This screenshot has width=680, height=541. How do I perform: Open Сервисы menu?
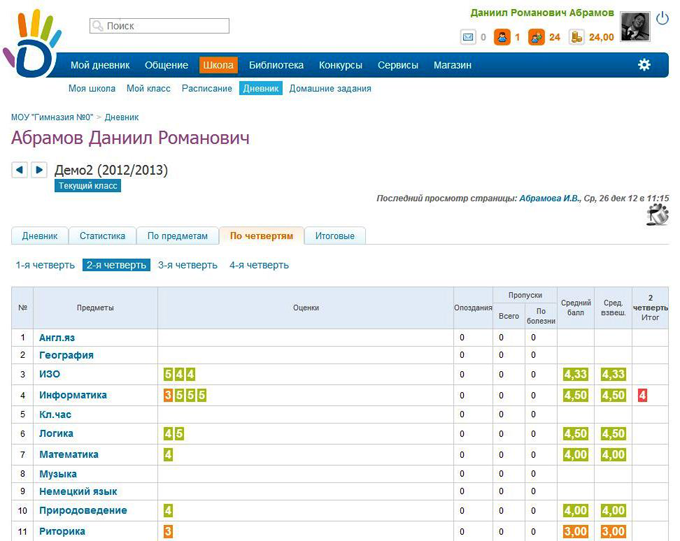click(398, 65)
